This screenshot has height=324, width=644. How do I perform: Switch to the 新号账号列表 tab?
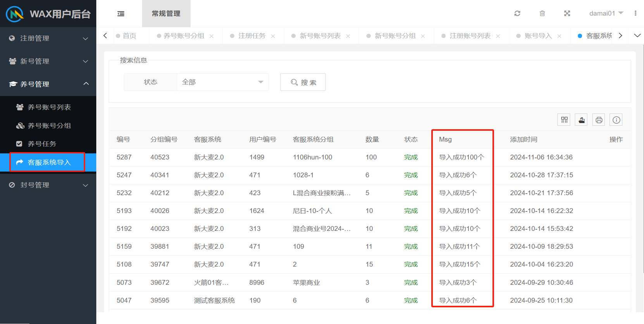pos(320,36)
